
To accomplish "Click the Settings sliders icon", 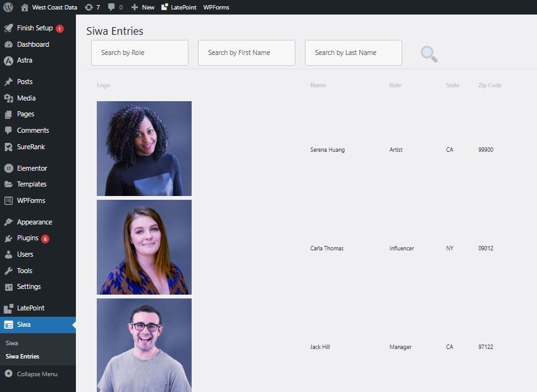I will point(9,287).
